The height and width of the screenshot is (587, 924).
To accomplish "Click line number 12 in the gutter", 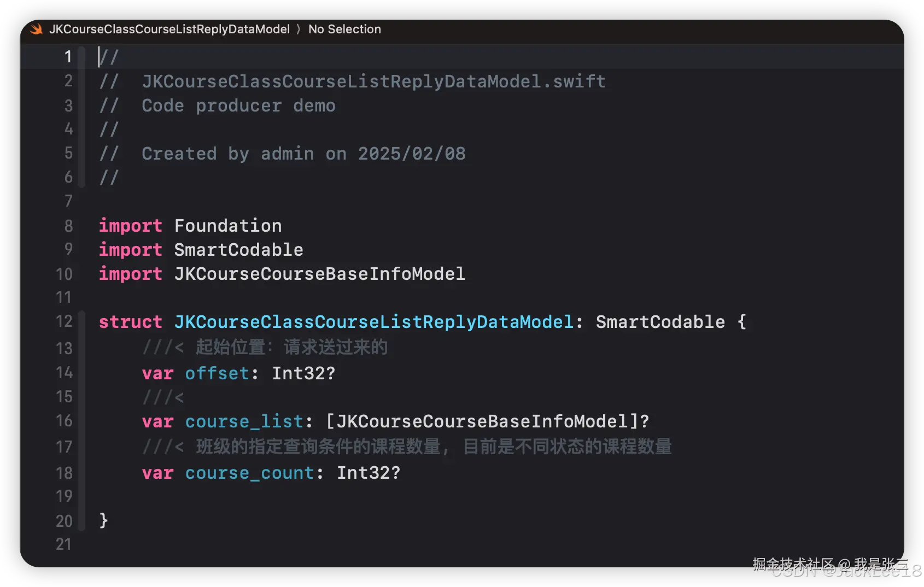I will 64,321.
